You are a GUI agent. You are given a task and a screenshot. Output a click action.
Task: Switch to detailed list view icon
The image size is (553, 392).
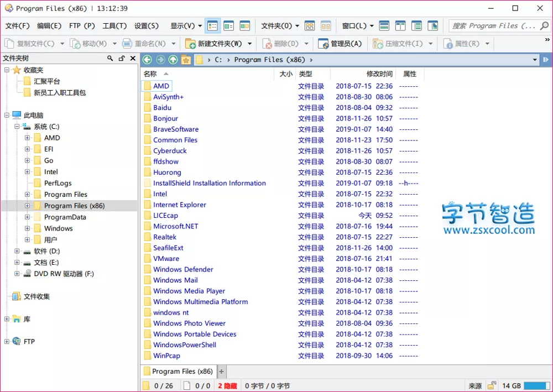point(212,26)
